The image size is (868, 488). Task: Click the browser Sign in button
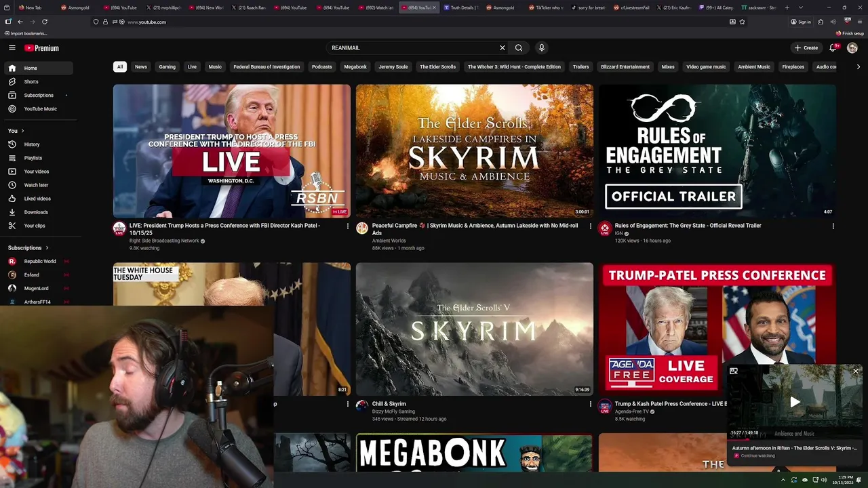(x=801, y=22)
